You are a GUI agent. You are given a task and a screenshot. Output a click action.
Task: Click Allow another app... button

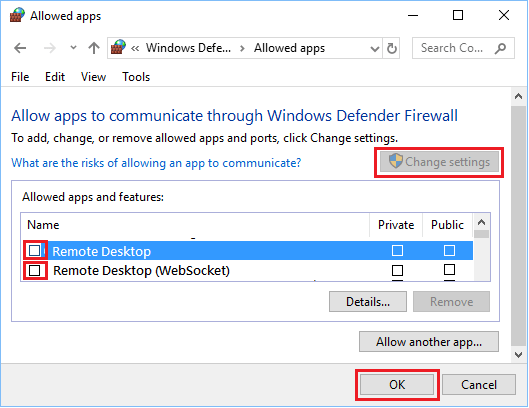[429, 342]
